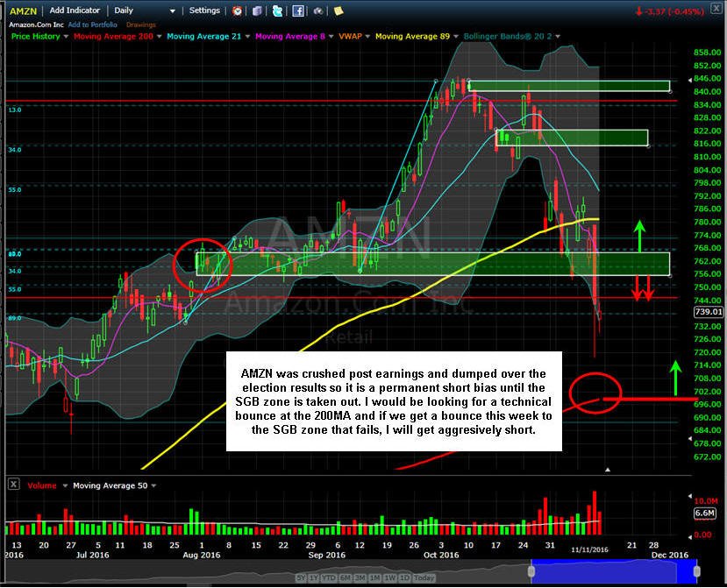Close the Volume panel with its X
Image resolution: width=727 pixels, height=588 pixels.
click(14, 485)
